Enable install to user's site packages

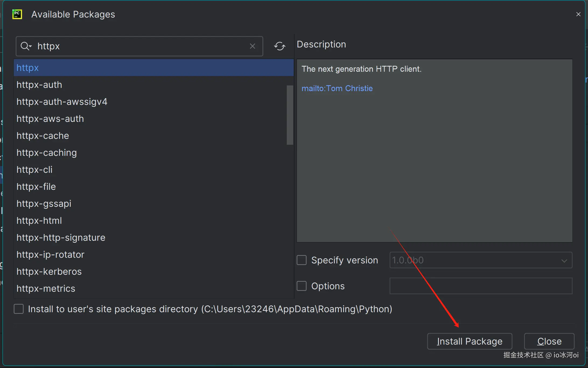click(19, 309)
